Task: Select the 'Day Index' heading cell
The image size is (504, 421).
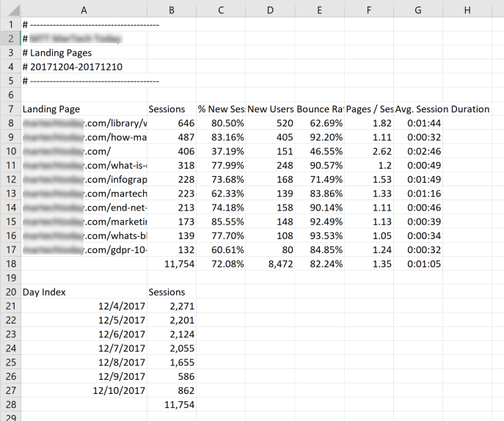Action: pos(44,292)
